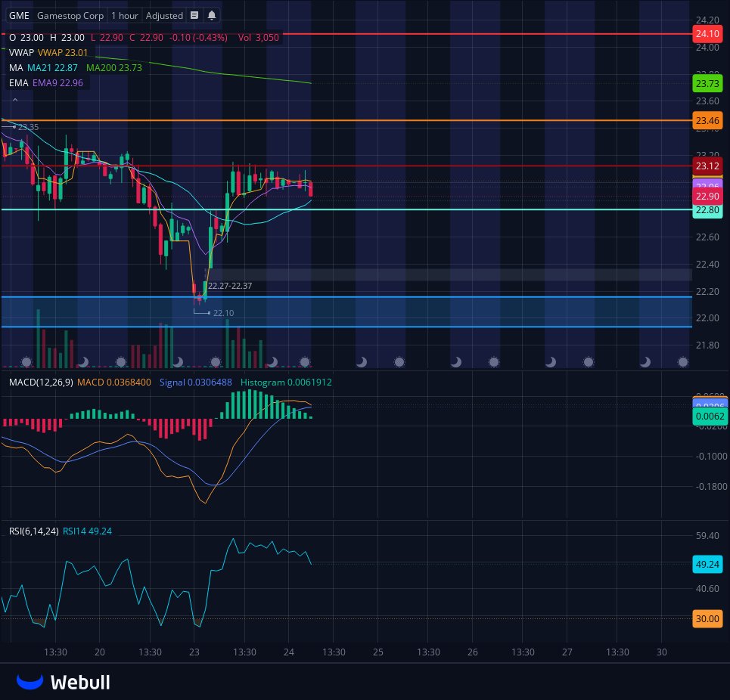730x700 pixels.
Task: Click the 22.27-22.37 gap zone annotation
Action: point(230,286)
